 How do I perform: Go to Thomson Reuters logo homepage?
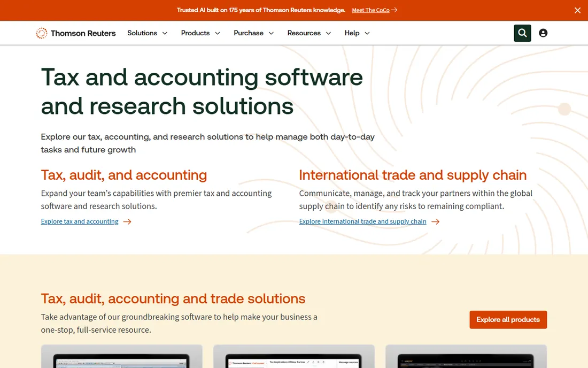point(76,33)
